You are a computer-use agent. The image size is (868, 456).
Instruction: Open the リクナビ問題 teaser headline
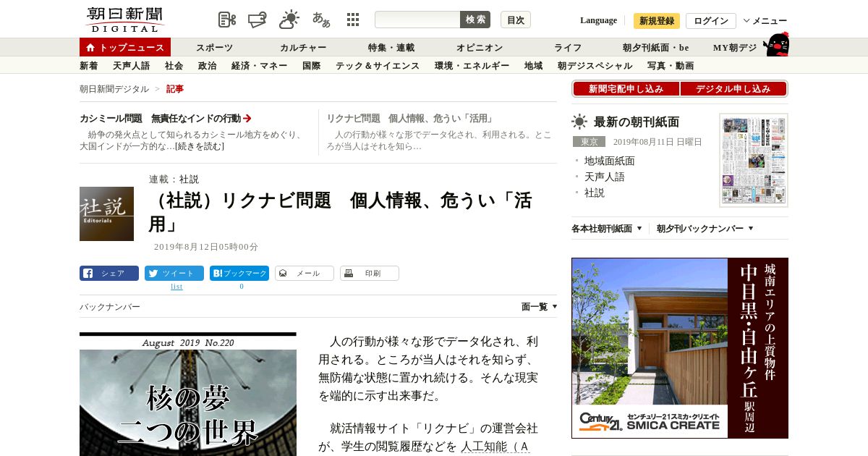[410, 118]
